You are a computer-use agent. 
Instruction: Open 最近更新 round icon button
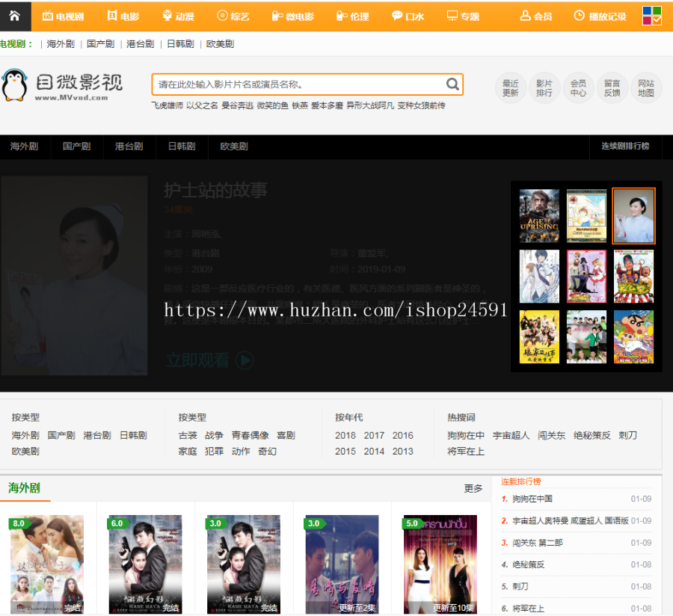coord(511,88)
